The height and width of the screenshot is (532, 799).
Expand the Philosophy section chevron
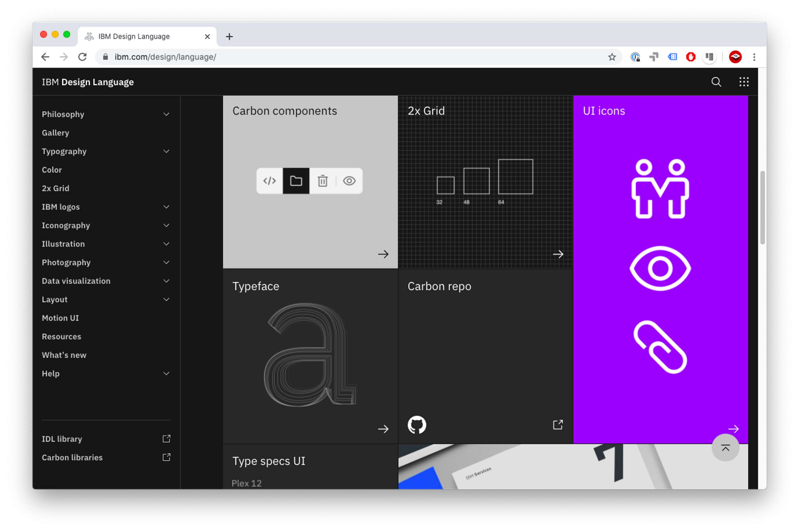(x=166, y=114)
